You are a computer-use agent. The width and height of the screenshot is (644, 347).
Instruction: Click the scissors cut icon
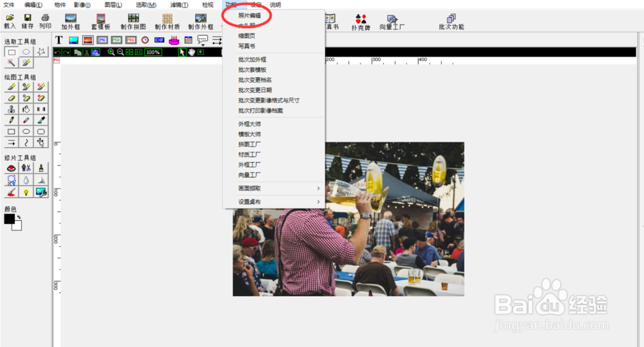pos(86,52)
